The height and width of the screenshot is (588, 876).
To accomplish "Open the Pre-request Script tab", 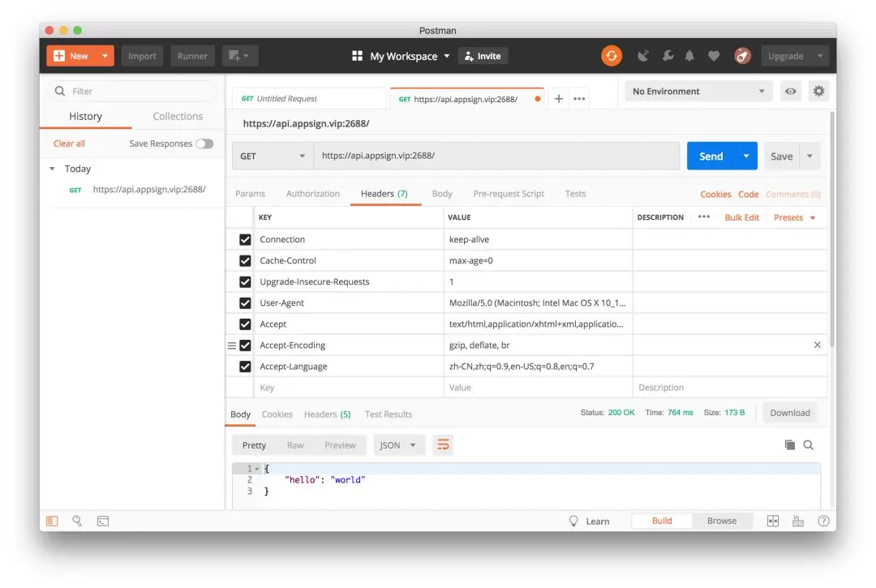I will pos(509,194).
